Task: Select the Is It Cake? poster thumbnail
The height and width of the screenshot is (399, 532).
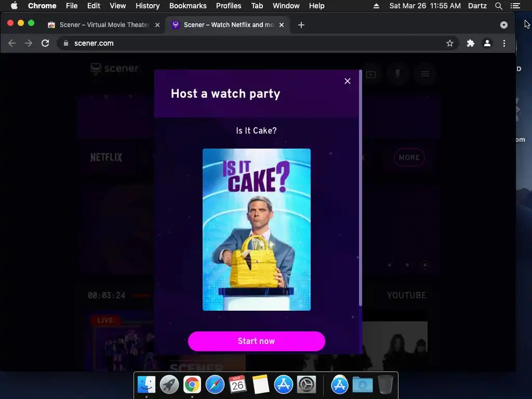Action: point(257,229)
